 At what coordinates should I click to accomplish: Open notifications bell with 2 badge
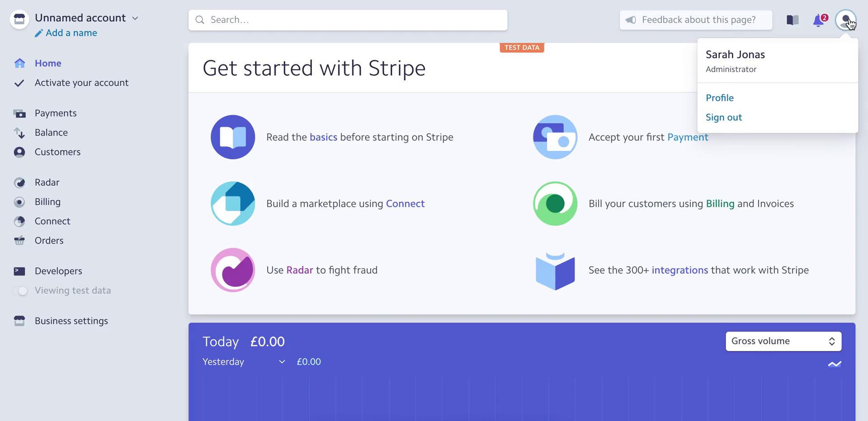tap(820, 20)
